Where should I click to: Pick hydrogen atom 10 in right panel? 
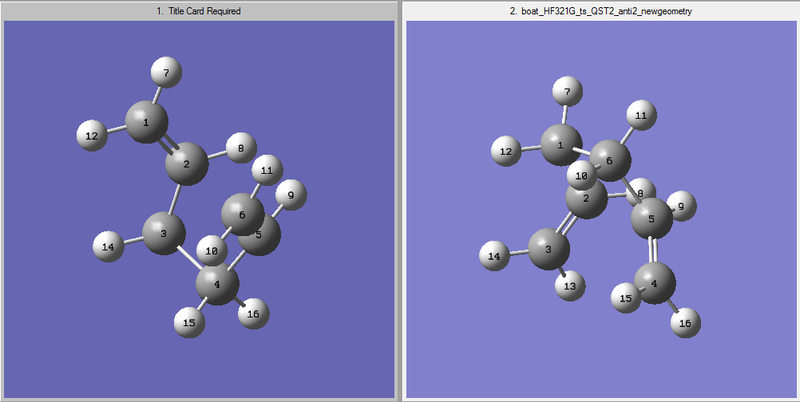582,176
